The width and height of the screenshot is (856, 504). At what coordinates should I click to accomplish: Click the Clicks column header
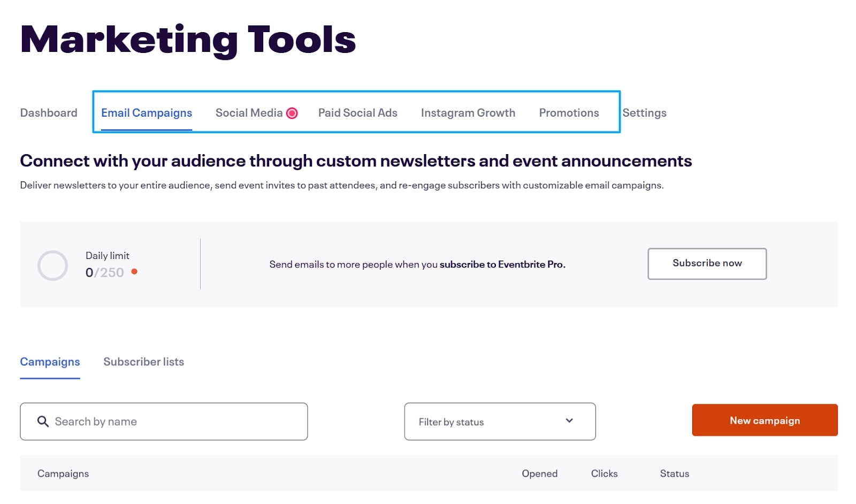pyautogui.click(x=605, y=474)
